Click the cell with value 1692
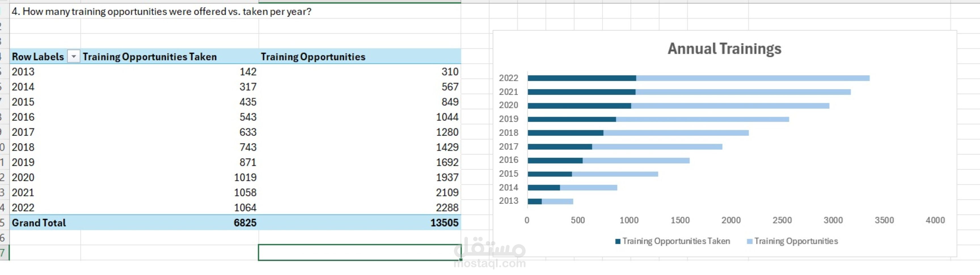The height and width of the screenshot is (275, 980). 360,162
